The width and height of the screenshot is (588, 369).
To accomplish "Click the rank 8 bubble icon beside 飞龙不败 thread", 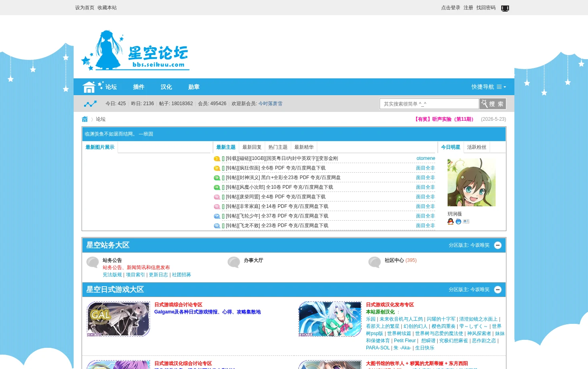I will (217, 226).
